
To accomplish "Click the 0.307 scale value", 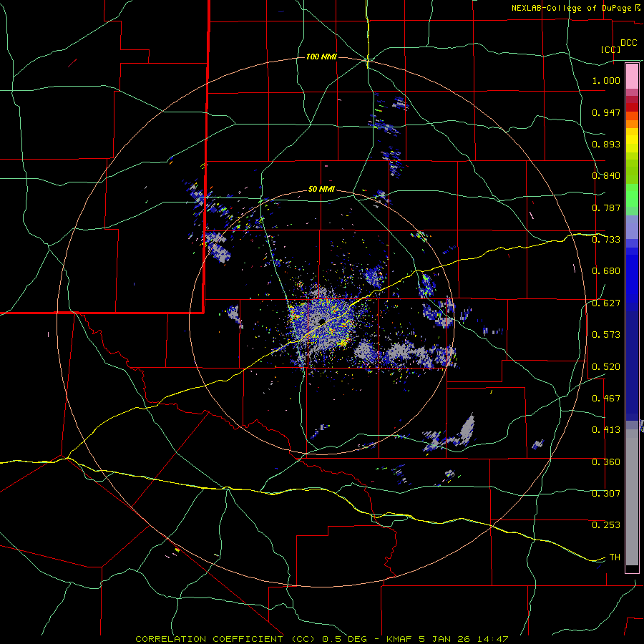I will point(606,494).
